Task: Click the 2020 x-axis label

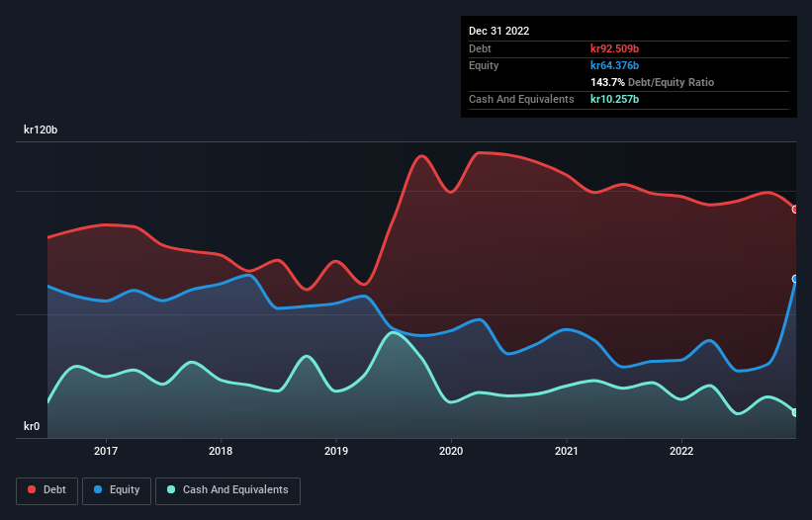Action: coord(451,451)
